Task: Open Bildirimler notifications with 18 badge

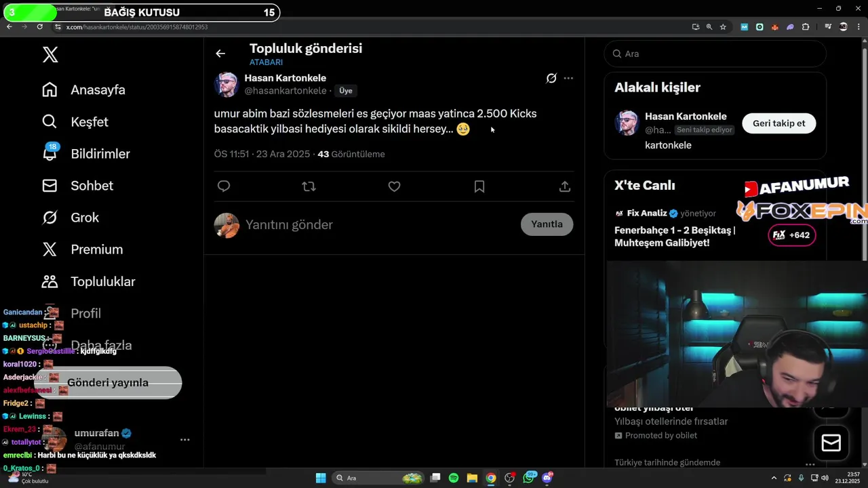Action: 85,154
